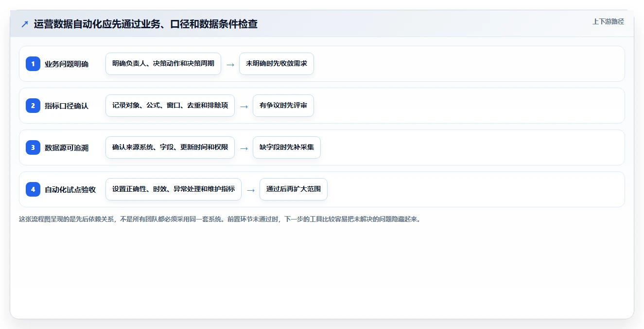The width and height of the screenshot is (644, 329).
Task: Click the 未明确时先收敛需求 box
Action: pos(277,64)
